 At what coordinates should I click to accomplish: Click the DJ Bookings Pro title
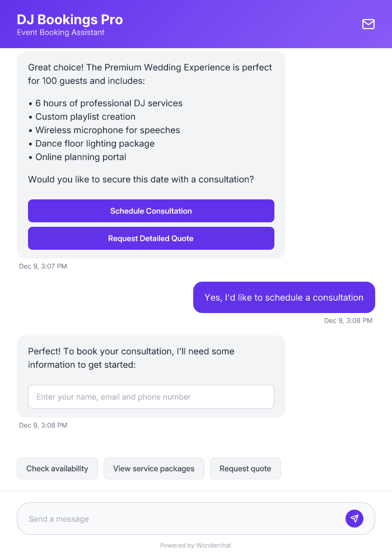tap(70, 19)
